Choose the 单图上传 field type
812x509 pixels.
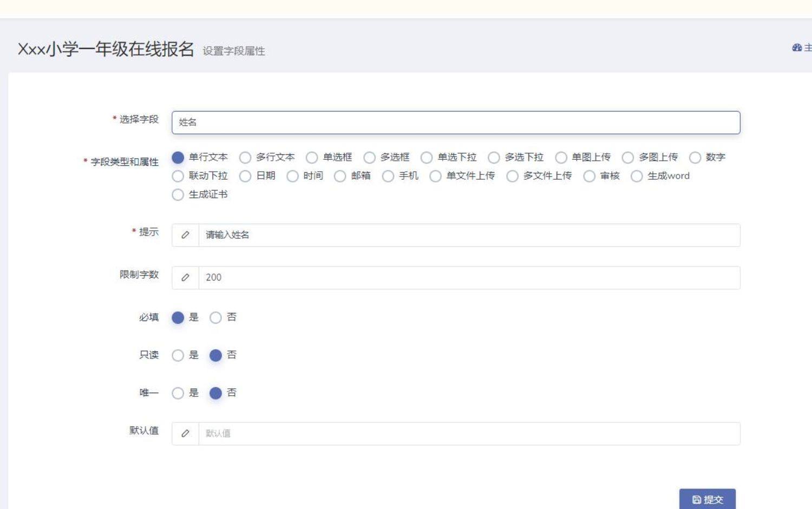tap(561, 158)
